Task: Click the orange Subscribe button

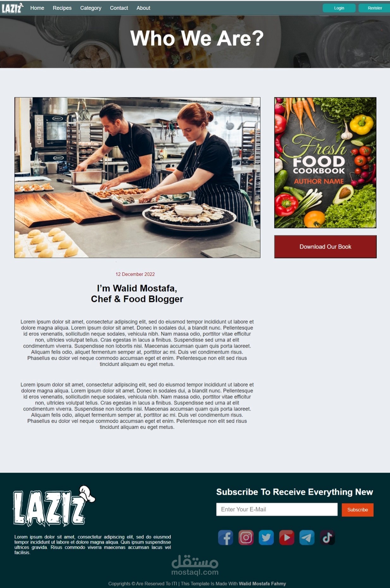Action: tap(357, 510)
